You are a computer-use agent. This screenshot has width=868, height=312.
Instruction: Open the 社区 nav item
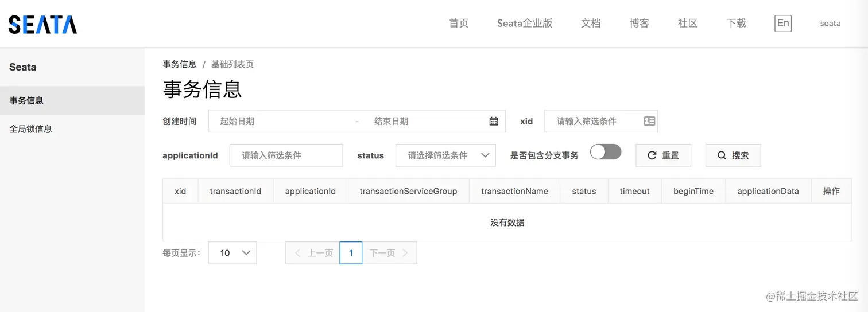pos(688,24)
